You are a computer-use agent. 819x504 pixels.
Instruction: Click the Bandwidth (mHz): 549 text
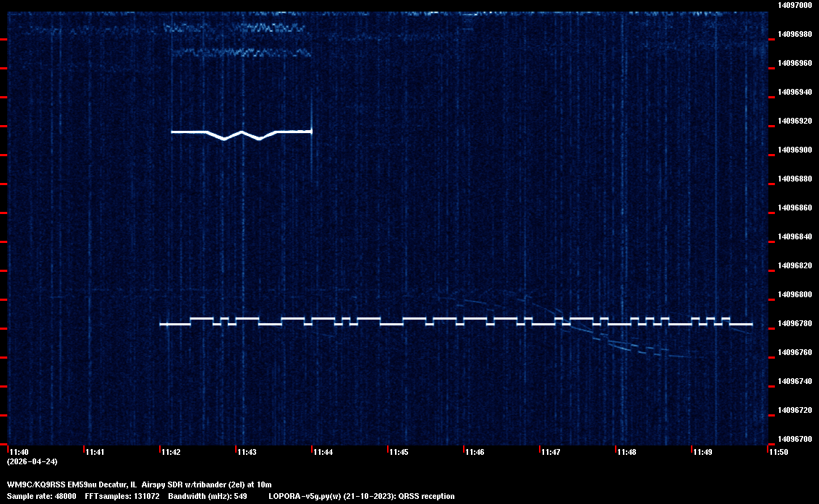[x=208, y=496]
